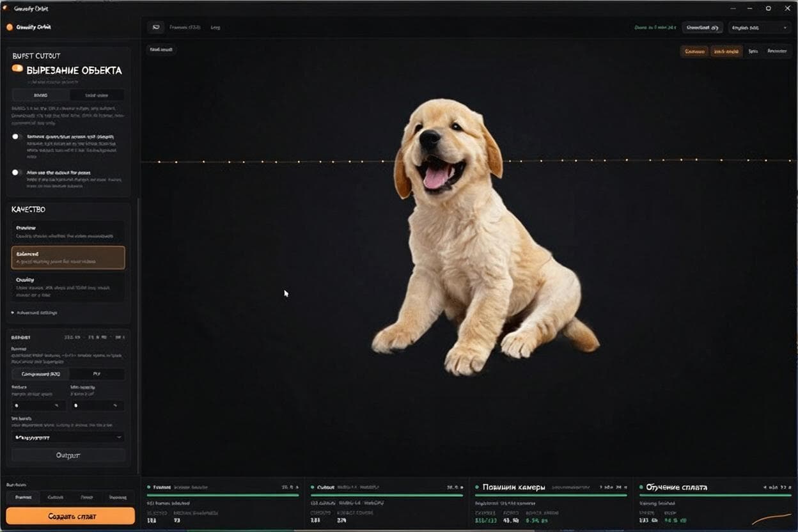
Task: Click the Cutout stage card progress bar
Action: pyautogui.click(x=387, y=494)
